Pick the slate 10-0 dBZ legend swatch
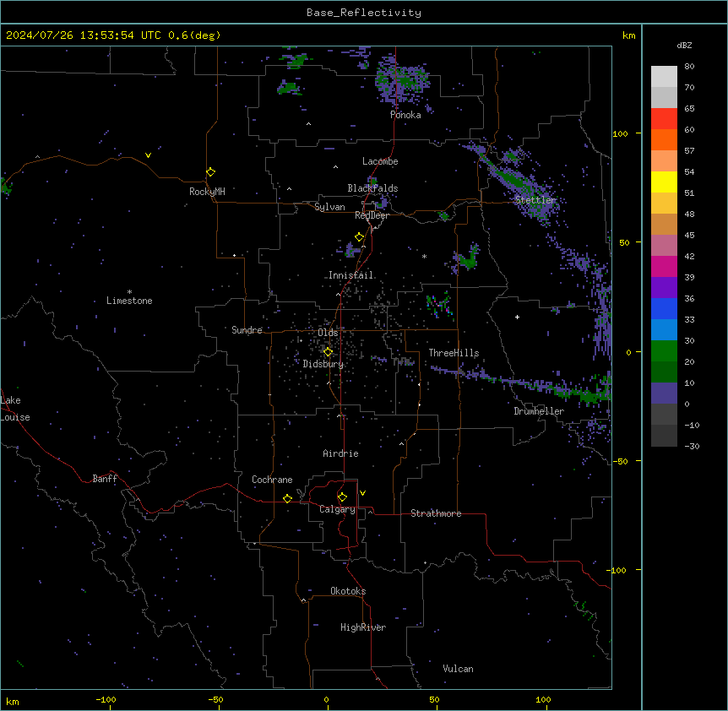Image resolution: width=728 pixels, height=711 pixels. tap(664, 393)
